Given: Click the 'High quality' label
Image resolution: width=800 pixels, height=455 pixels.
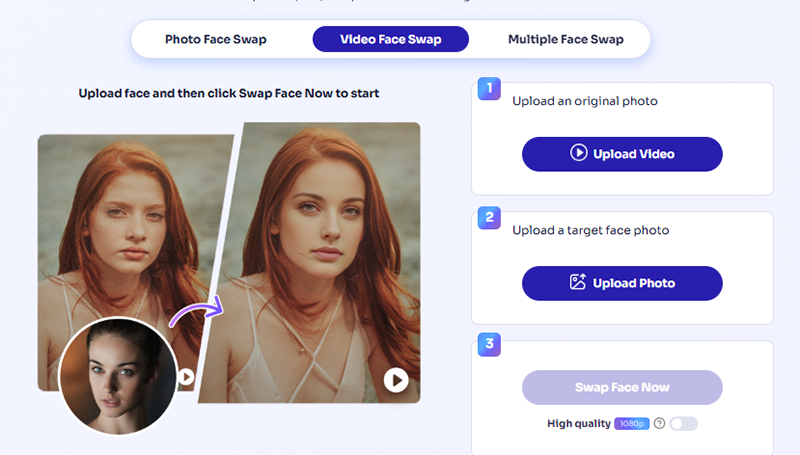Looking at the screenshot, I should 579,423.
